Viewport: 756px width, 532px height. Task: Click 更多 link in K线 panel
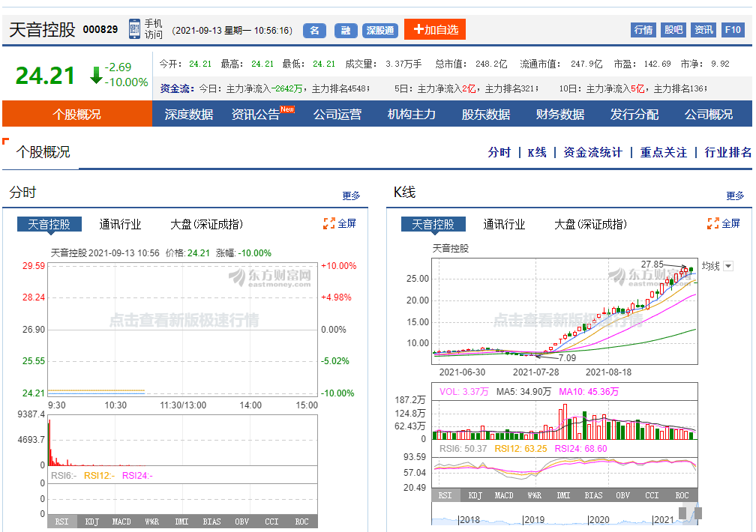735,196
